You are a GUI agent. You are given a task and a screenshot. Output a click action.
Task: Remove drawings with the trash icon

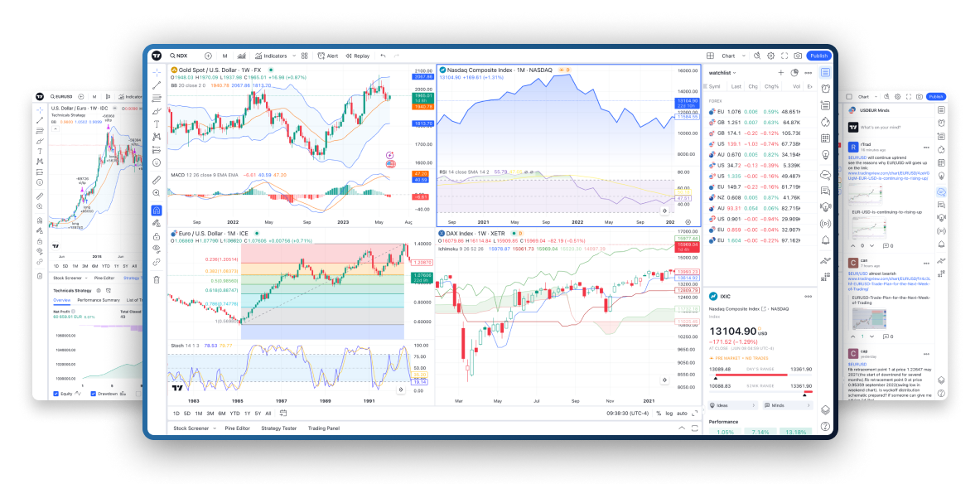pyautogui.click(x=157, y=279)
